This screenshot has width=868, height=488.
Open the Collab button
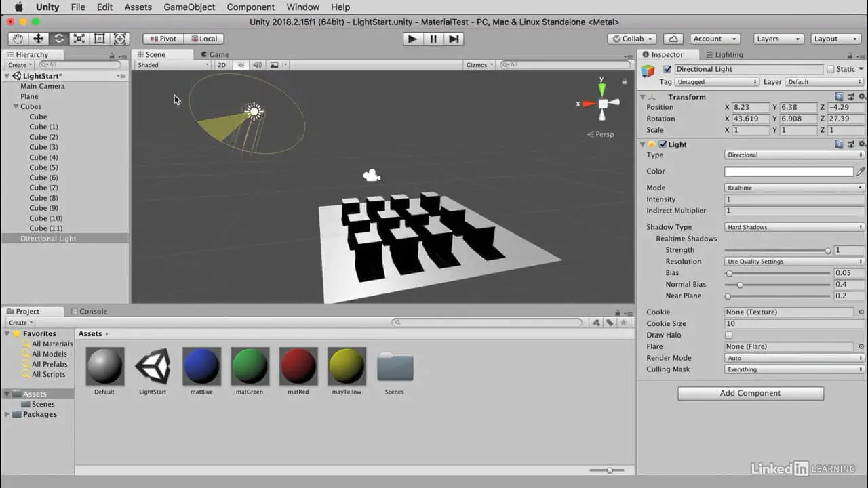[632, 39]
